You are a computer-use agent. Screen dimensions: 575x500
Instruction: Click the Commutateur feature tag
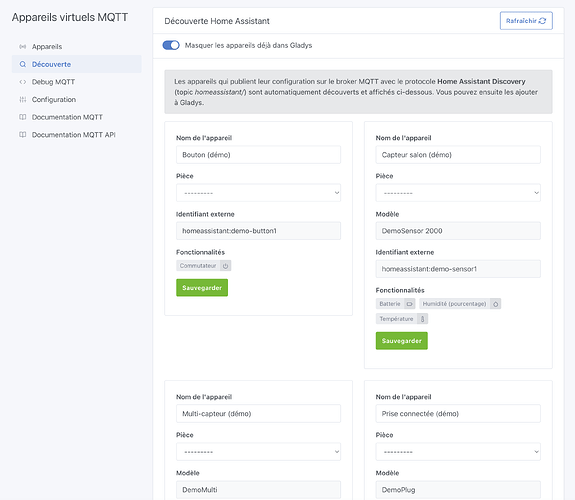coord(204,266)
